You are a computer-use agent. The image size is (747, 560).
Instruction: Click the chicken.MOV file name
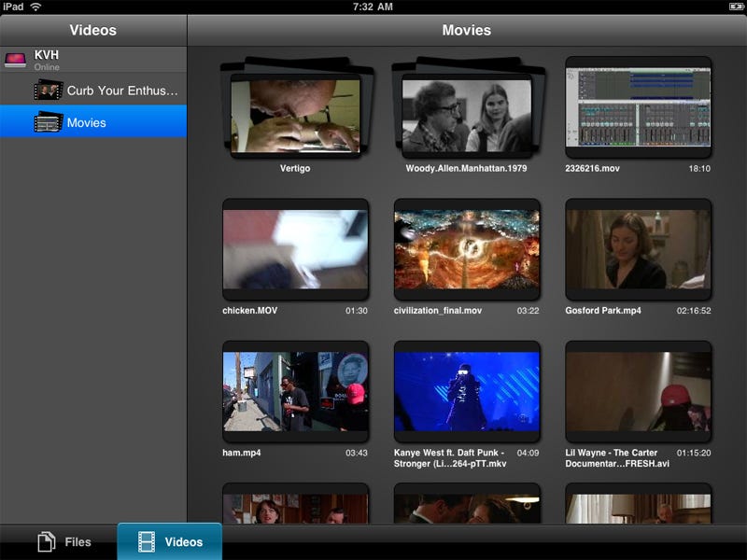pos(249,311)
